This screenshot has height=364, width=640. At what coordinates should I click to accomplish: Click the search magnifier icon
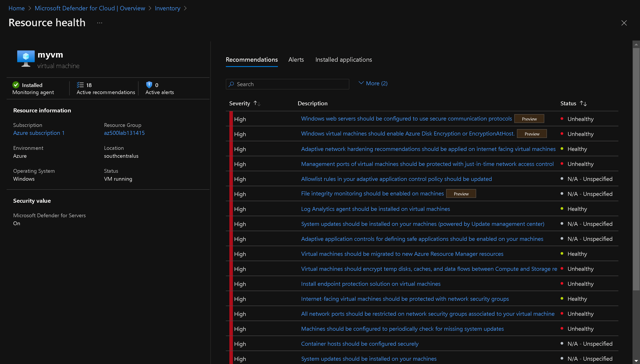click(231, 84)
